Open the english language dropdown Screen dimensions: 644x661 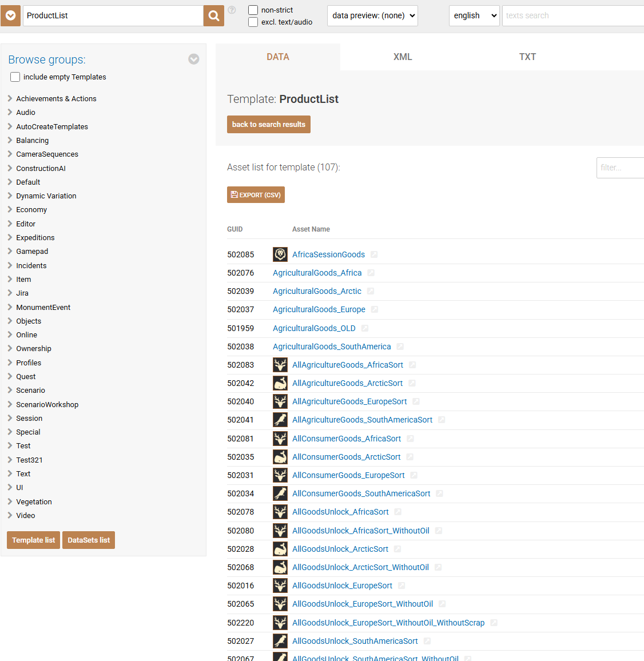point(474,16)
